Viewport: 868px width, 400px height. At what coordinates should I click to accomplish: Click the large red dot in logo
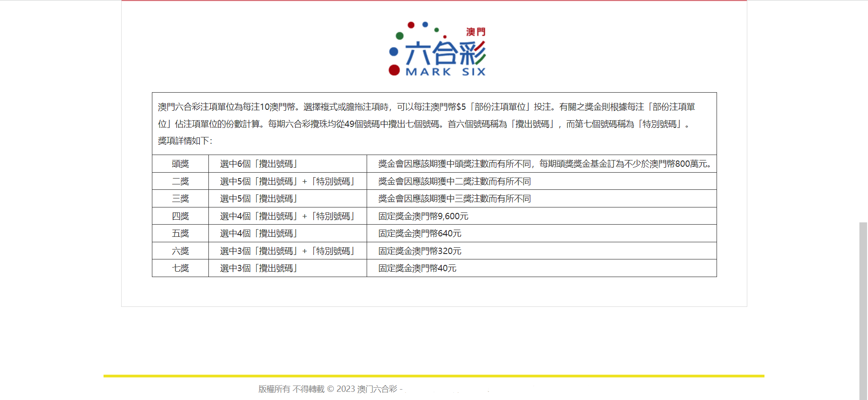tap(394, 70)
